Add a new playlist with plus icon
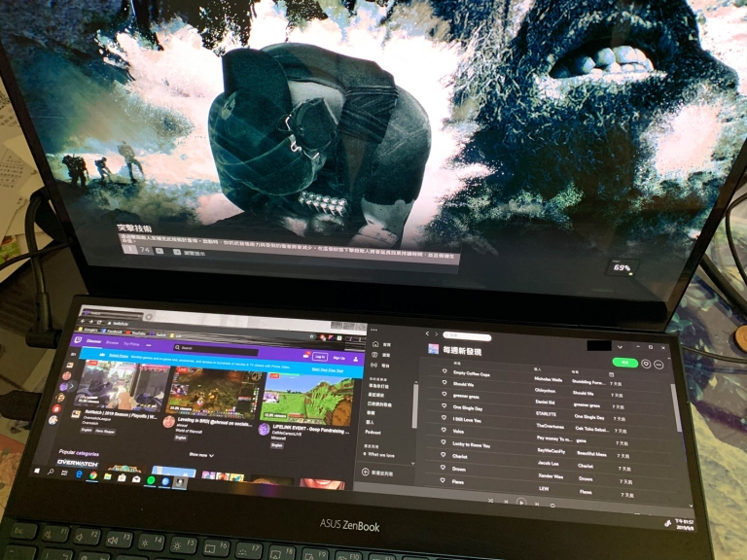 point(366,472)
